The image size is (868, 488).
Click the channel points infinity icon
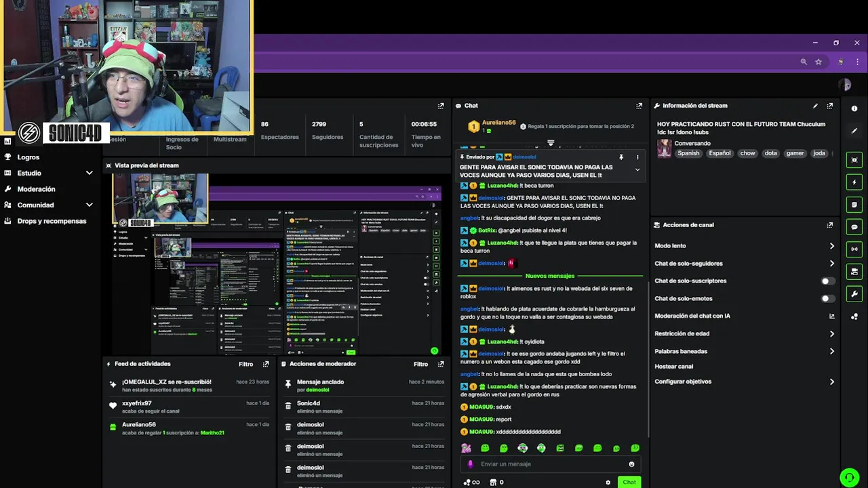click(471, 483)
